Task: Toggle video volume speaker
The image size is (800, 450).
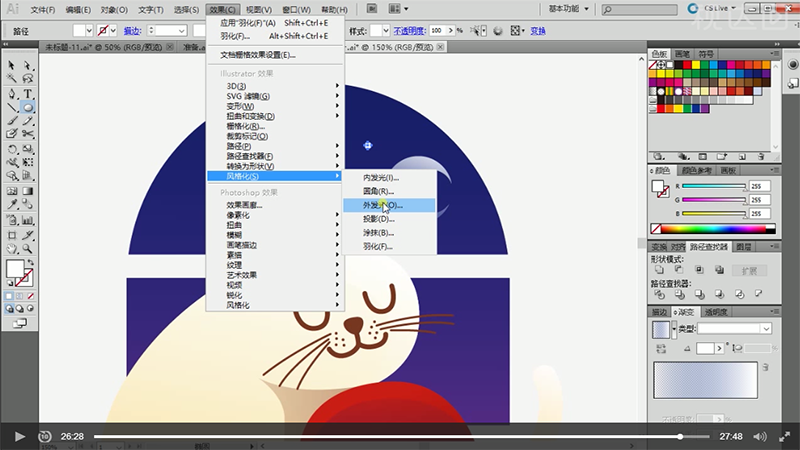Action: 760,437
